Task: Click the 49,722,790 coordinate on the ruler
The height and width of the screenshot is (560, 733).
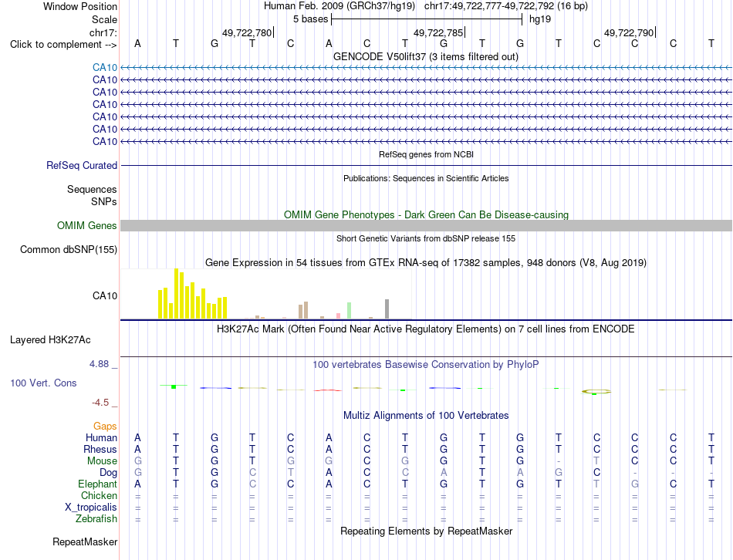Action: [x=629, y=32]
